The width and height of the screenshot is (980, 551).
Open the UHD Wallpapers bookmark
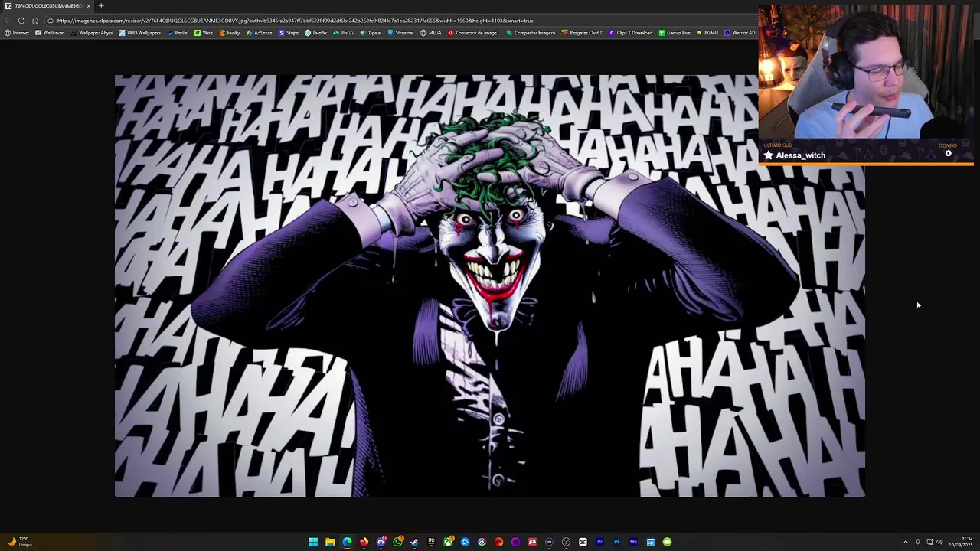139,33
